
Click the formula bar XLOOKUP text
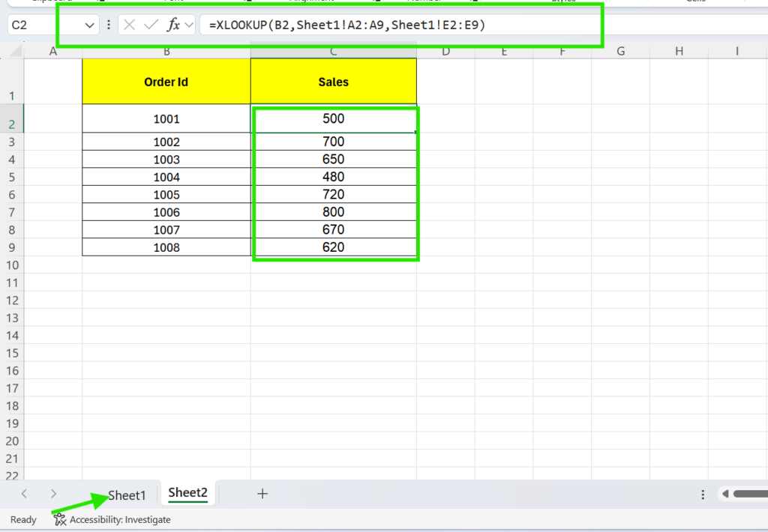pyautogui.click(x=346, y=25)
